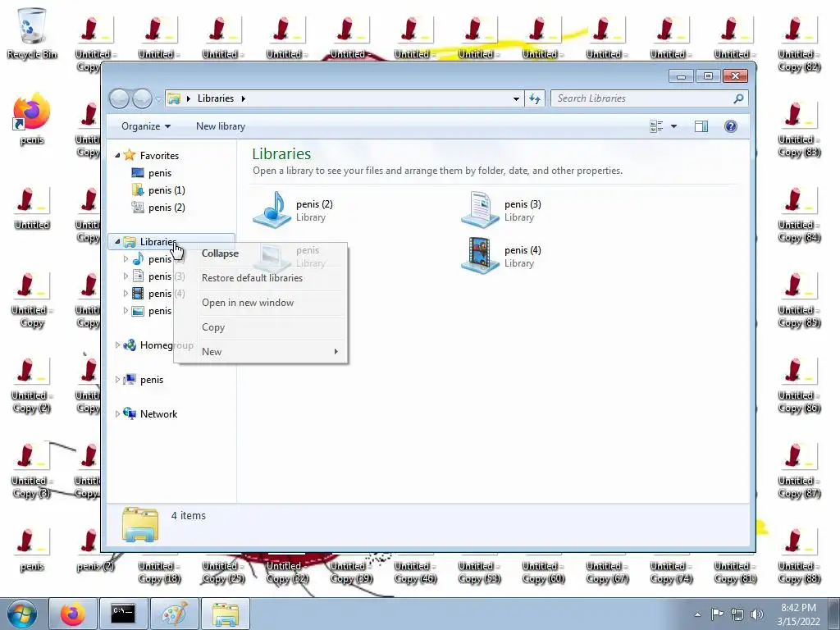Select the desktop file Untitled - Copy (82)
This screenshot has height=630, width=840.
(x=799, y=46)
